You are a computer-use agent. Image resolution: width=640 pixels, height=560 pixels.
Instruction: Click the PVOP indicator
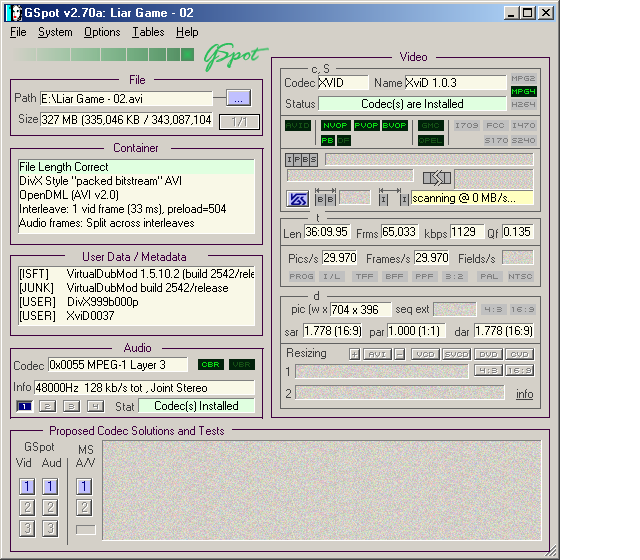[x=366, y=126]
